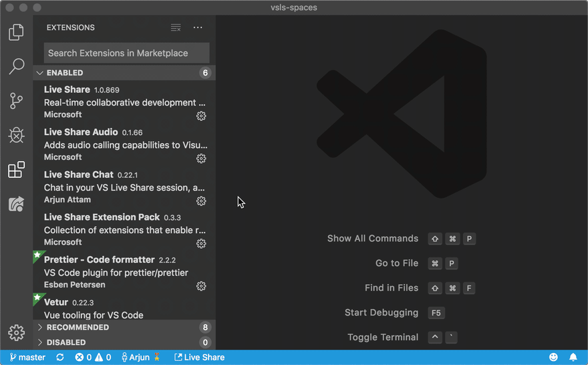The width and height of the screenshot is (588, 365).
Task: Open Extensions more actions menu
Action: pos(198,27)
